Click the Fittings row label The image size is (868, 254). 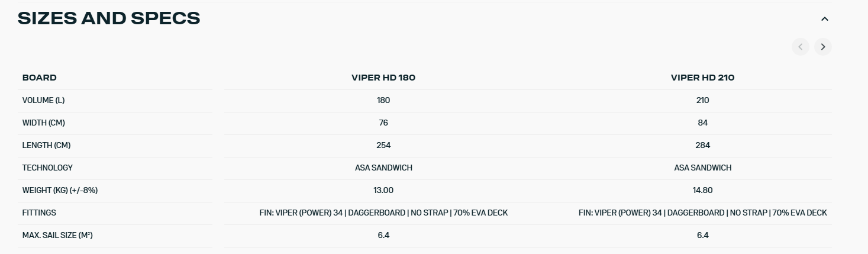coord(39,213)
